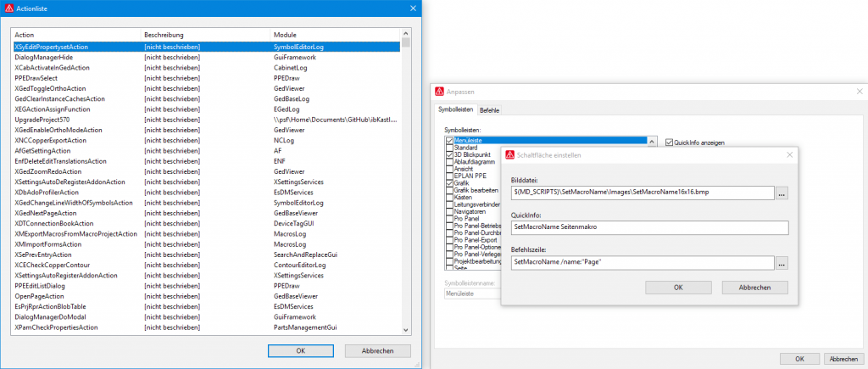Close the Actionliste window
Image resolution: width=868 pixels, height=369 pixels.
click(413, 8)
